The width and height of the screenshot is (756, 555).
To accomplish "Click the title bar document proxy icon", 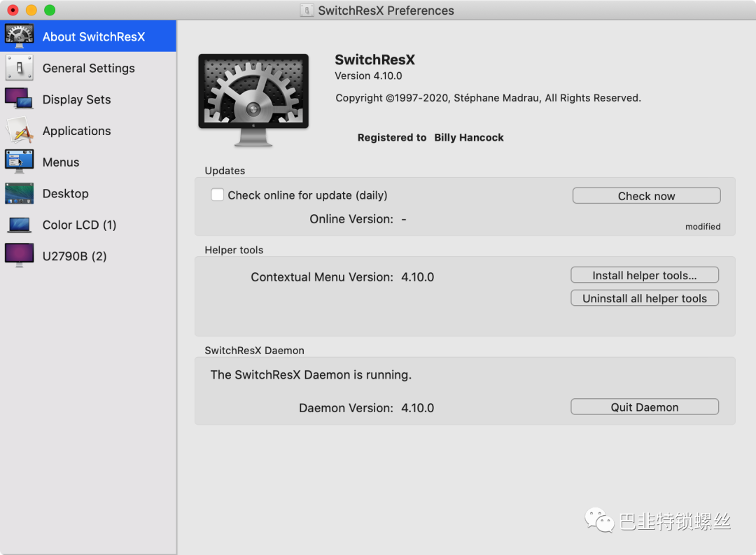I will pyautogui.click(x=307, y=10).
